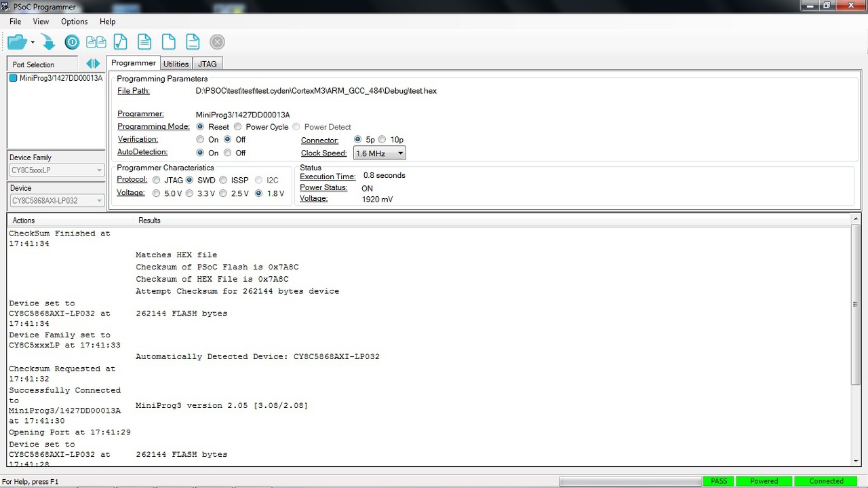Click the Program download arrow icon

(48, 42)
